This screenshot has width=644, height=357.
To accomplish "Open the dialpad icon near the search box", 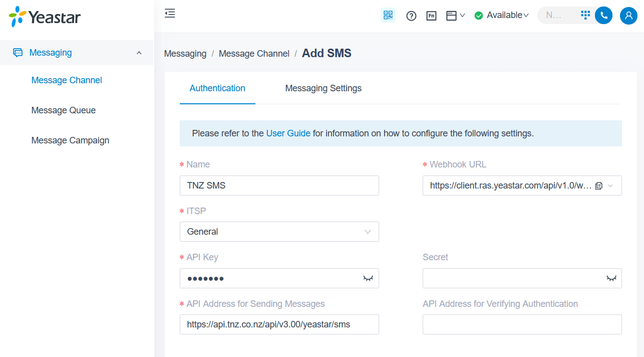I will tap(585, 15).
